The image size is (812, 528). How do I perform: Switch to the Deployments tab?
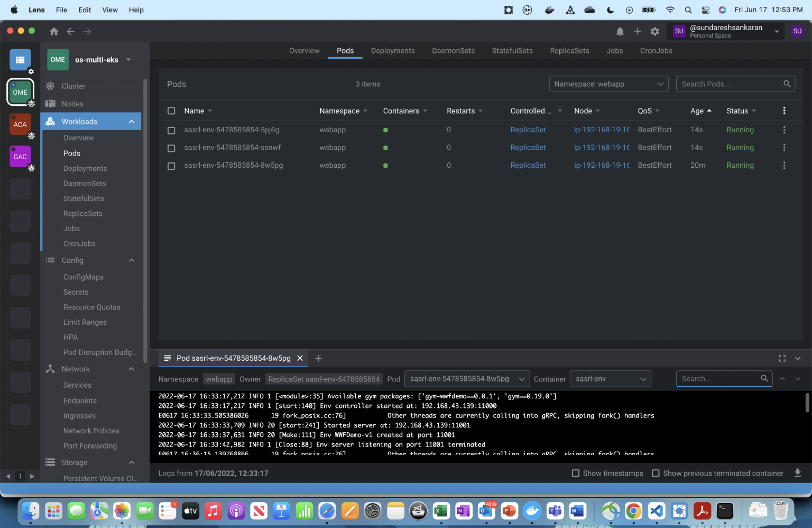point(393,51)
